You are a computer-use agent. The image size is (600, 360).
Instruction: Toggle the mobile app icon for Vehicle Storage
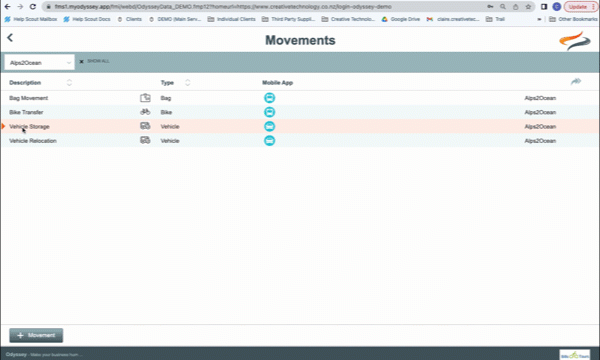tap(269, 126)
